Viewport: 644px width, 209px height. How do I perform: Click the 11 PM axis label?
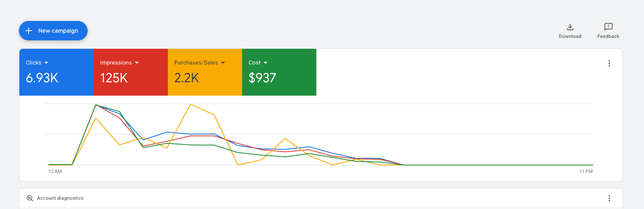pyautogui.click(x=586, y=171)
